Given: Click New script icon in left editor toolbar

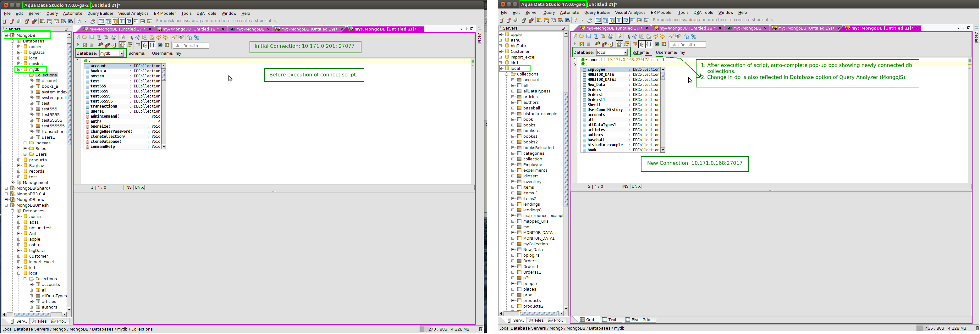Looking at the screenshot, I should coord(78,37).
